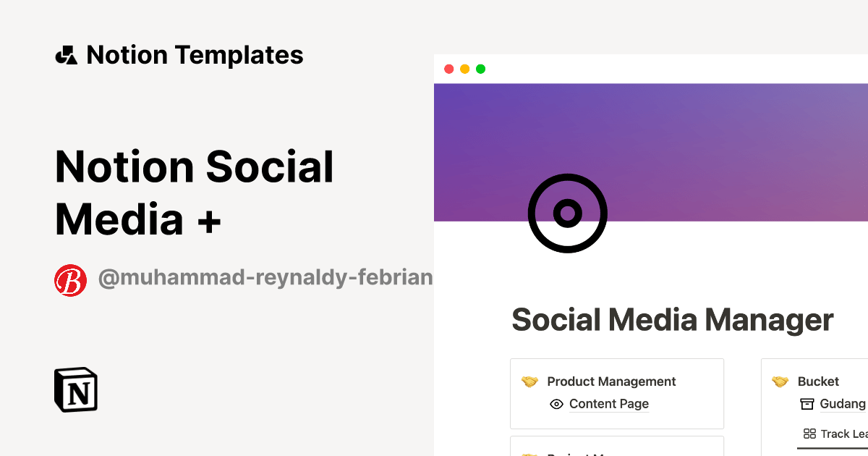This screenshot has width=868, height=456.
Task: Click the handshake emoji beside Product Management
Action: point(530,381)
